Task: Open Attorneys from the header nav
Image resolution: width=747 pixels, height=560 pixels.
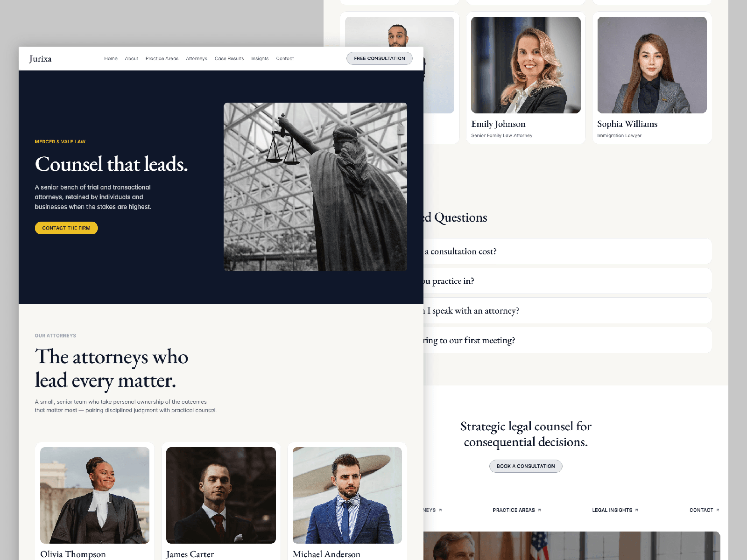Action: tap(197, 59)
